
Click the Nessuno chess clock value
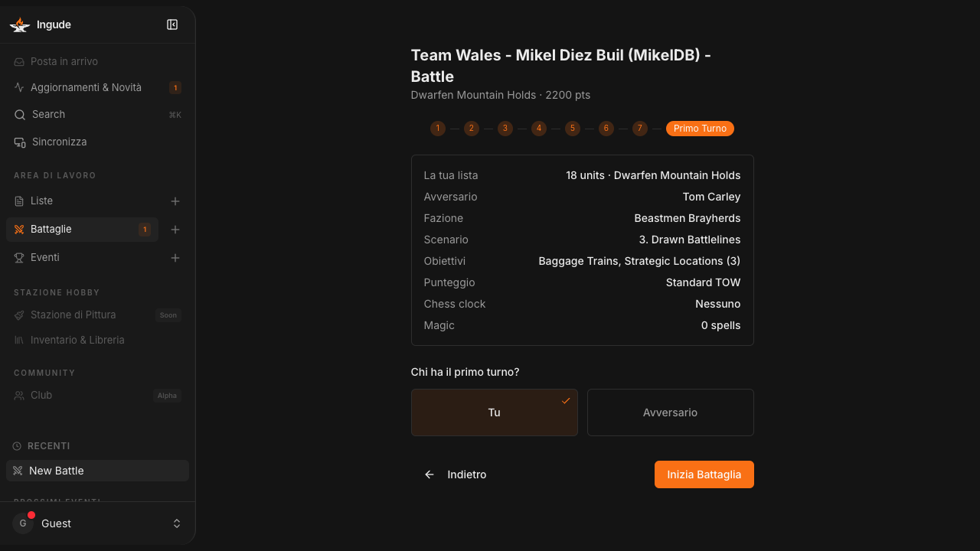718,304
